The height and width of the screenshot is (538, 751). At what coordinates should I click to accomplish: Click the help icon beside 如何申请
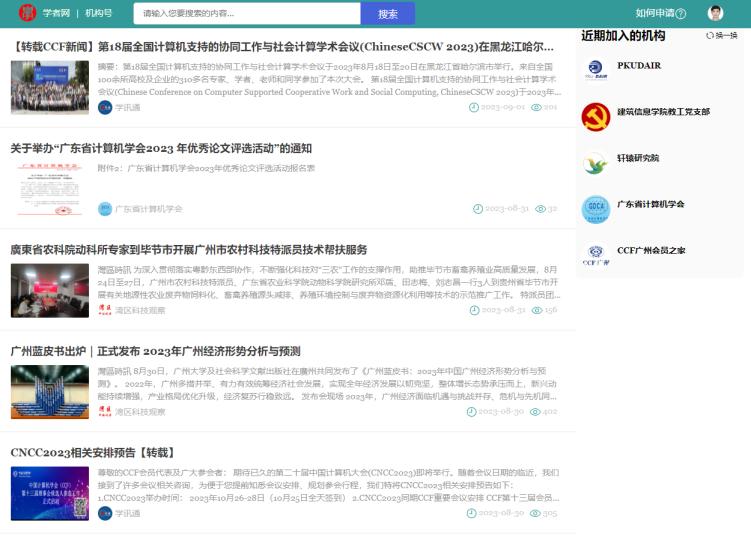tap(681, 14)
